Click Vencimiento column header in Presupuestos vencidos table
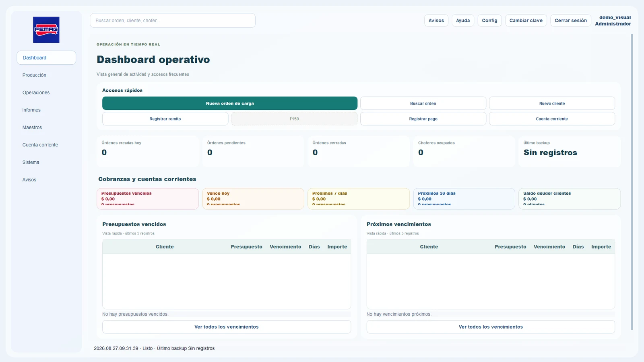Image resolution: width=644 pixels, height=362 pixels. point(285,247)
